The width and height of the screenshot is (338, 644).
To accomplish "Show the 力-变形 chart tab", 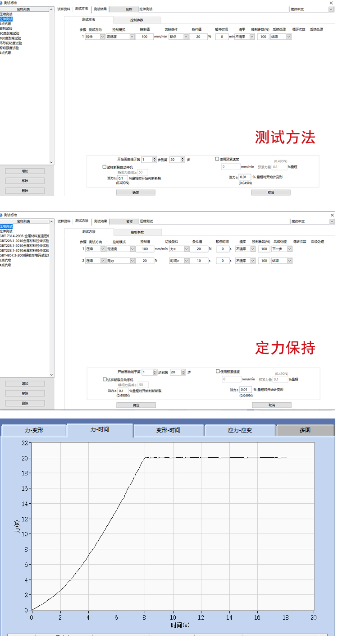I will 34,430.
